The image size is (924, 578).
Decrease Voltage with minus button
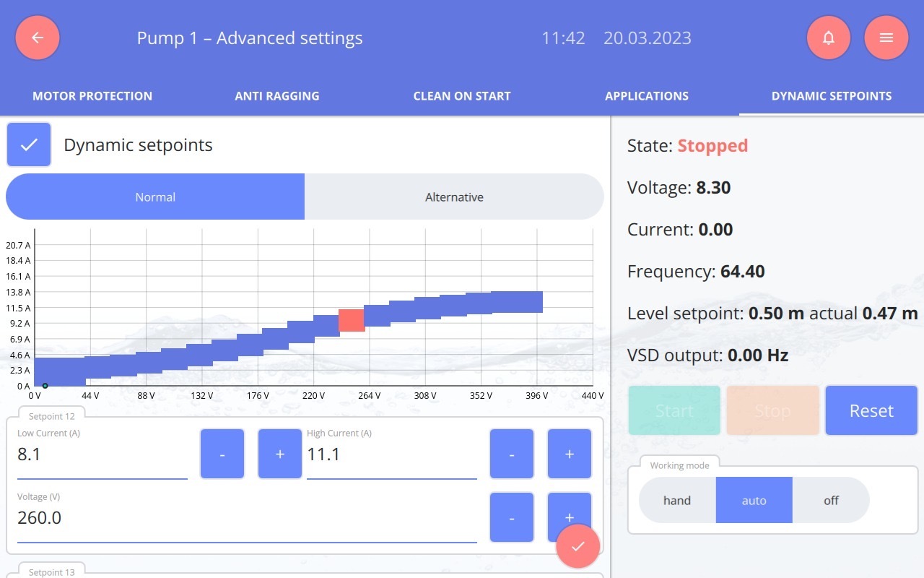pyautogui.click(x=512, y=517)
